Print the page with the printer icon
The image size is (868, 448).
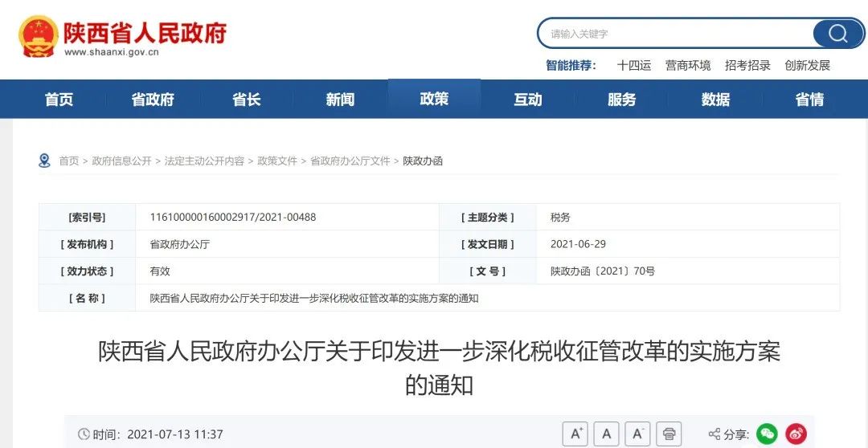click(669, 434)
